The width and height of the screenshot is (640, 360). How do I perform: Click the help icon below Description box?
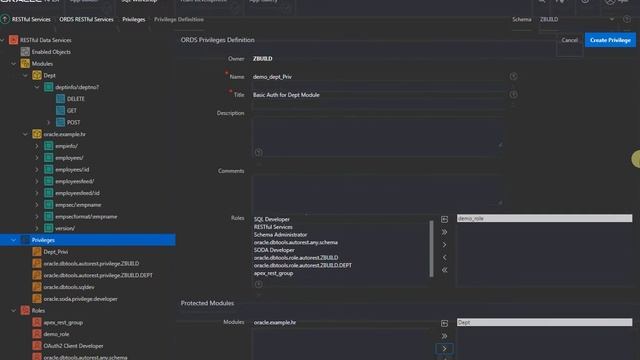[258, 152]
